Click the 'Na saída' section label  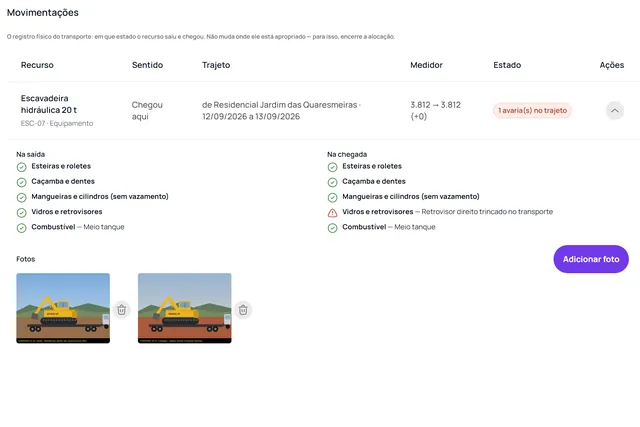click(31, 154)
